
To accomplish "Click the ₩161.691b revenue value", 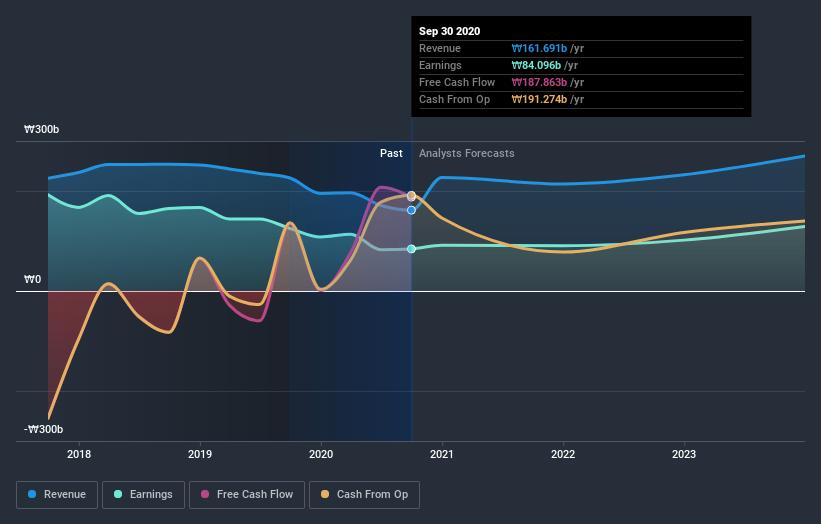I will coord(539,48).
